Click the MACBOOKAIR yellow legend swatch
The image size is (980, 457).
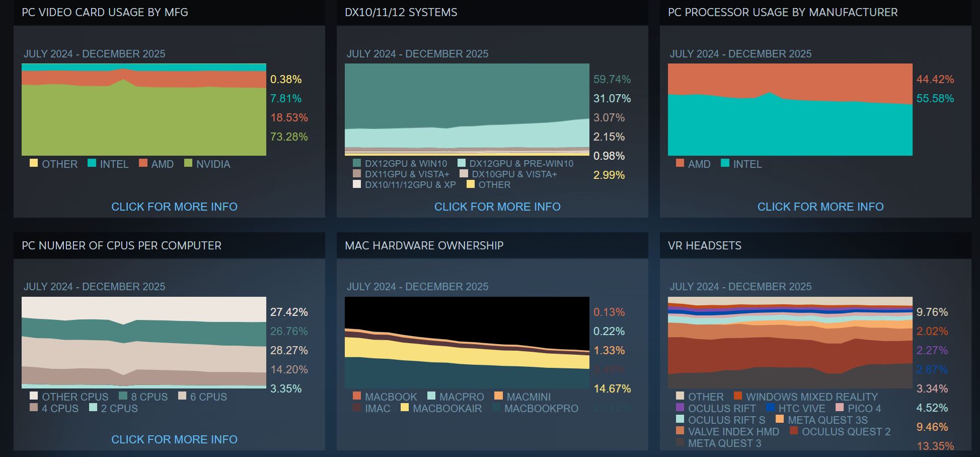(x=405, y=408)
